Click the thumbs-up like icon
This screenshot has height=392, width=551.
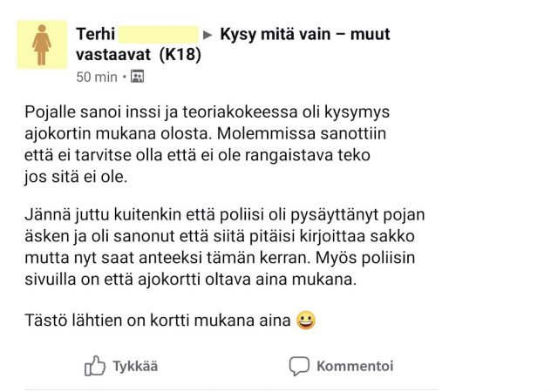(95, 366)
